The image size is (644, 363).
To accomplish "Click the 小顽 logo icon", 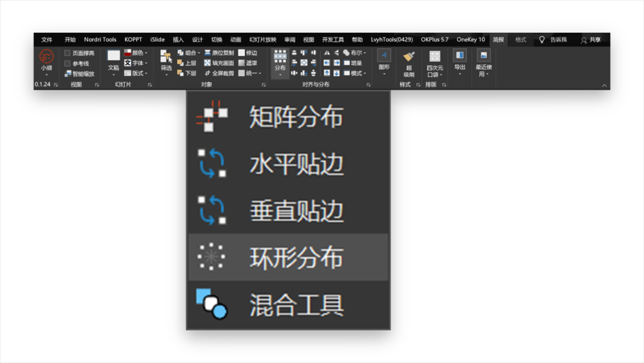I will coord(47,56).
